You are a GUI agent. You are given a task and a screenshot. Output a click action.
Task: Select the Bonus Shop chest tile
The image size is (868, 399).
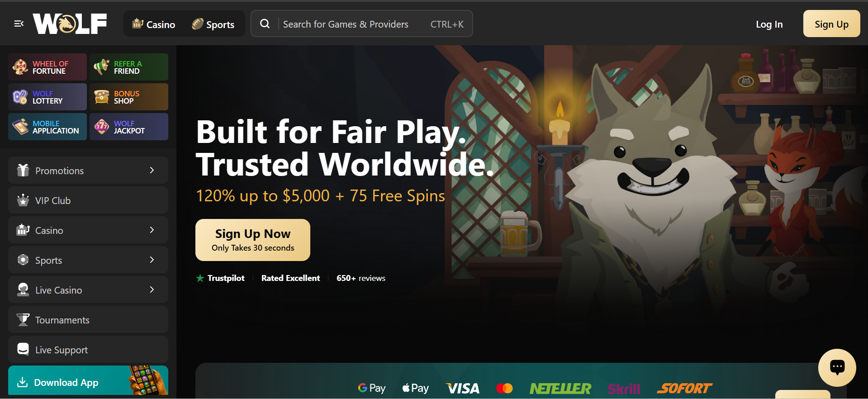129,97
